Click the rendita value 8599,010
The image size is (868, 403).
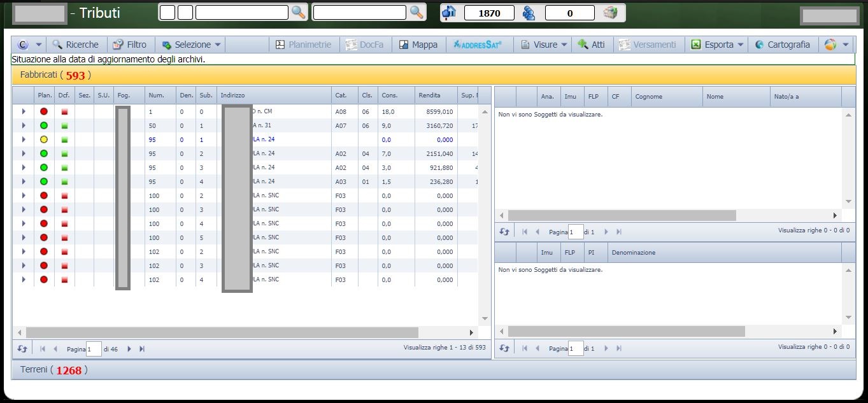click(x=440, y=111)
